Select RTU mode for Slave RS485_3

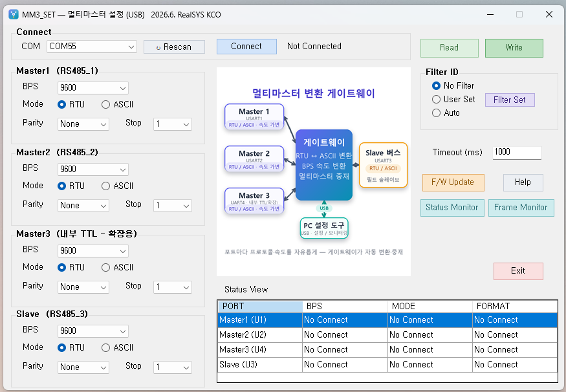tap(71, 347)
